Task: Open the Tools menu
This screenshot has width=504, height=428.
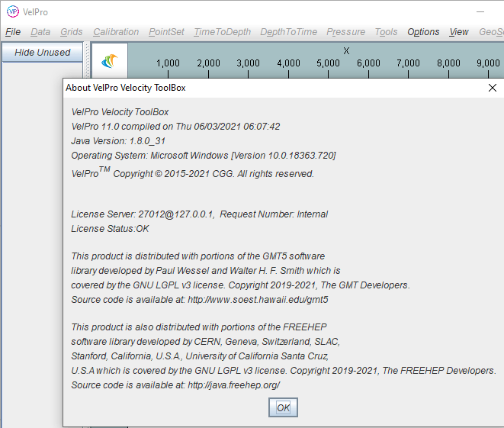Action: pos(386,32)
